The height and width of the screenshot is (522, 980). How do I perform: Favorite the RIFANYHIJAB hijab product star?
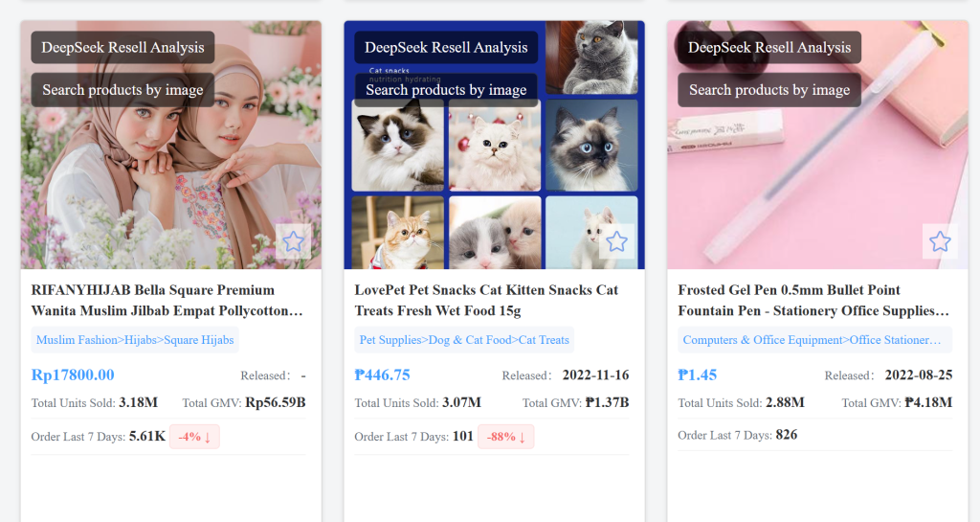click(x=293, y=241)
